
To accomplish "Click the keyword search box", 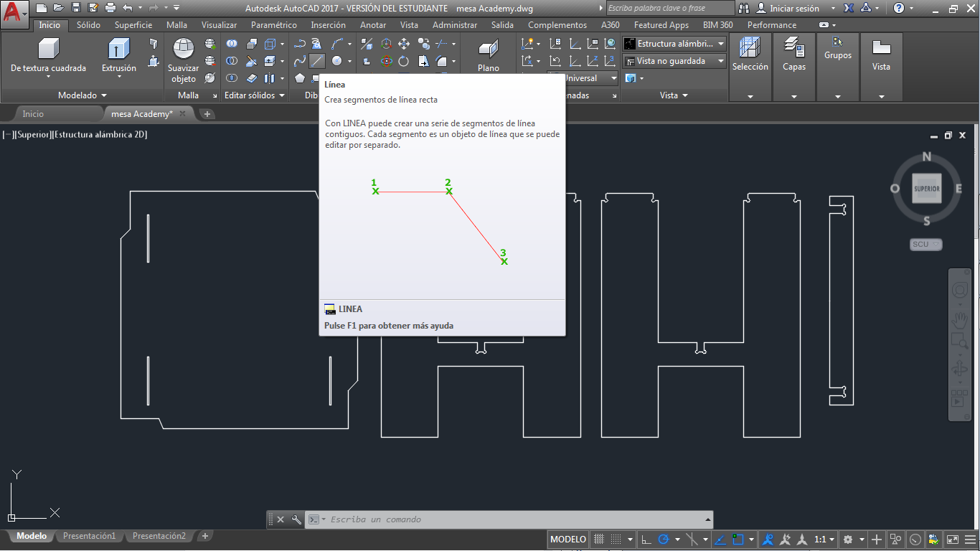I will tap(670, 9).
